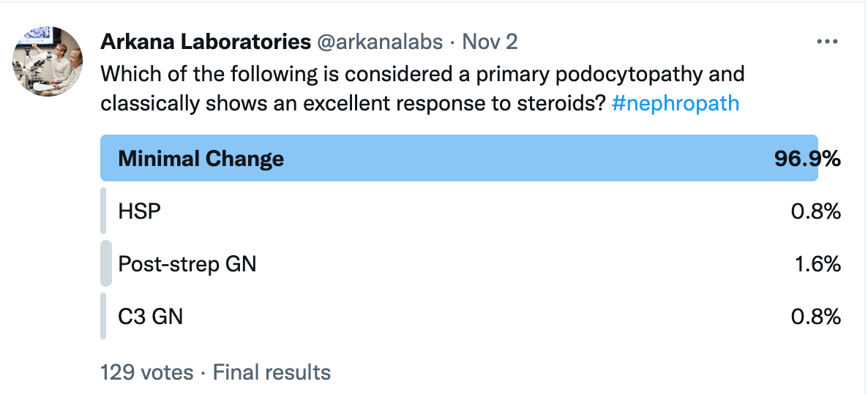This screenshot has width=868, height=395.
Task: Click the blue Minimal Change result bar
Action: [x=459, y=158]
